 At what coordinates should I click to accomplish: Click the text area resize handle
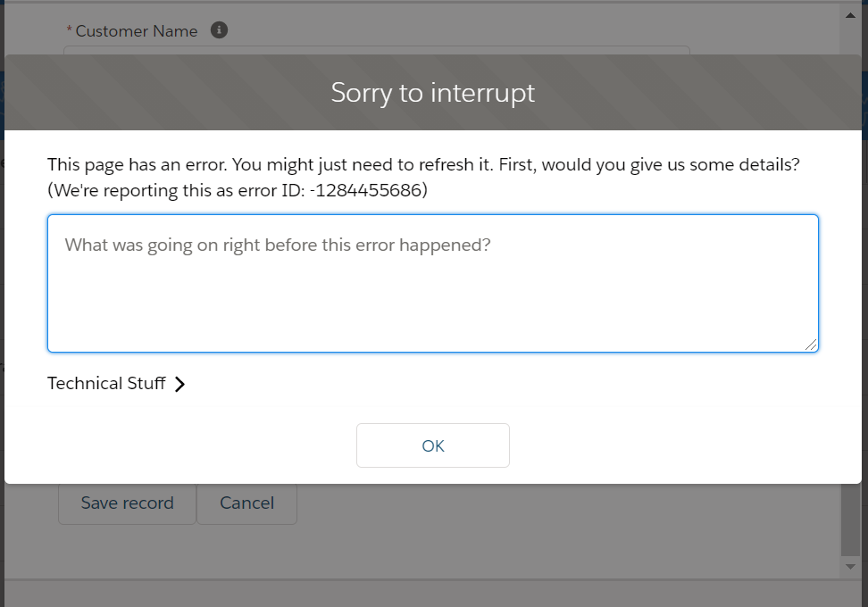[812, 345]
